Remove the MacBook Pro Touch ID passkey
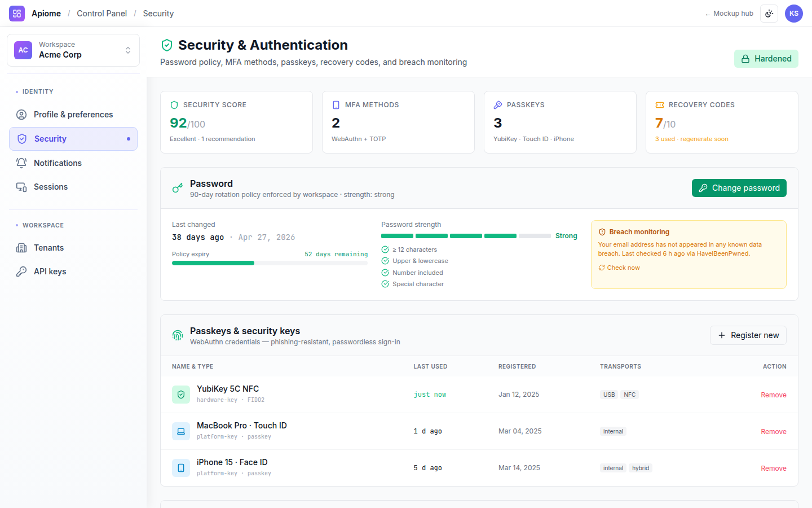Screen dimensions: 812x508 click(774, 432)
